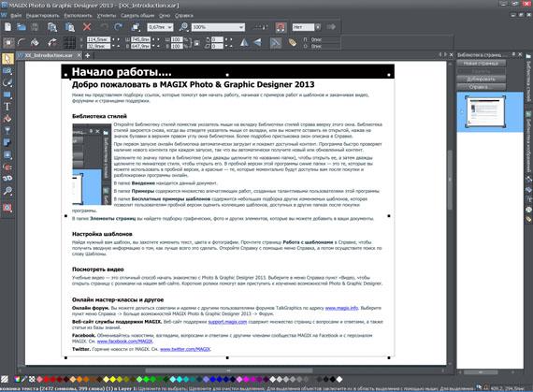Select the Photo camera tool
Image resolution: width=533 pixels, height=392 pixels.
click(7, 71)
